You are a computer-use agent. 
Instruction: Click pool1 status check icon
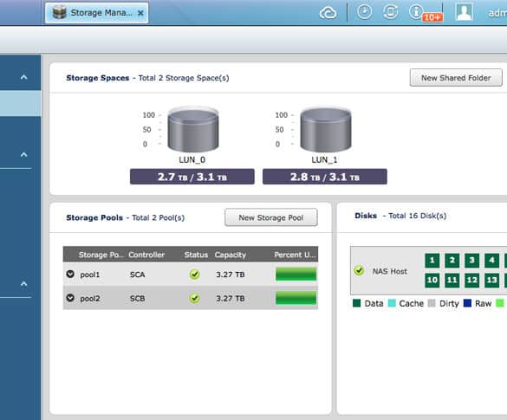click(x=194, y=275)
